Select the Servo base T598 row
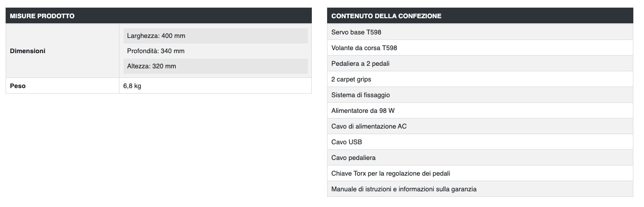Screen dimensions: 644x207 pyautogui.click(x=356, y=32)
